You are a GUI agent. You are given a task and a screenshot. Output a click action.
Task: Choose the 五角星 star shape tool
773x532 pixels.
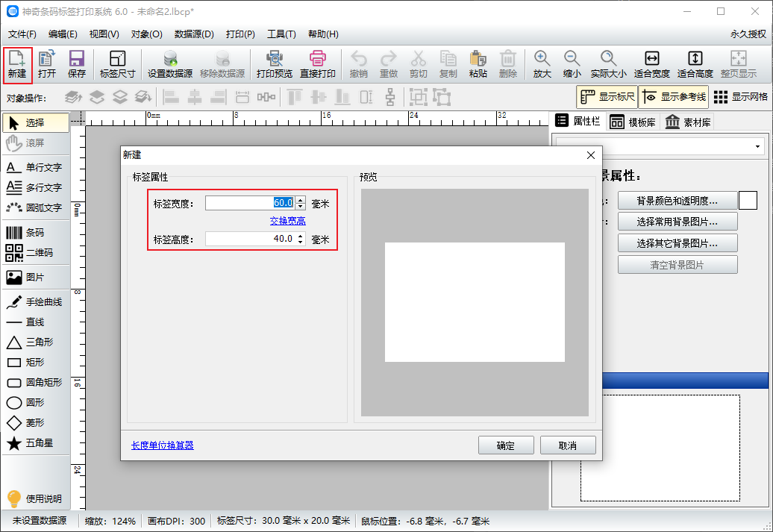click(36, 442)
